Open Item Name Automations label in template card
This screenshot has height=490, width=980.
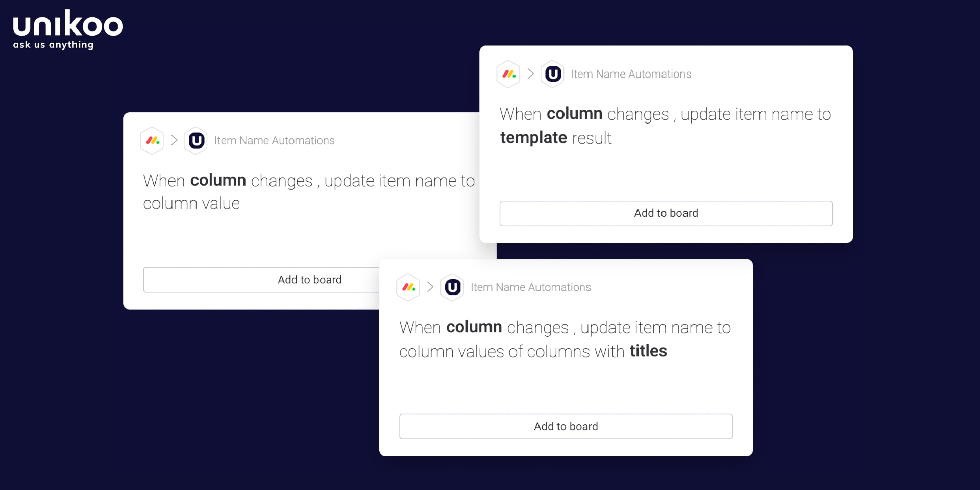[x=631, y=74]
